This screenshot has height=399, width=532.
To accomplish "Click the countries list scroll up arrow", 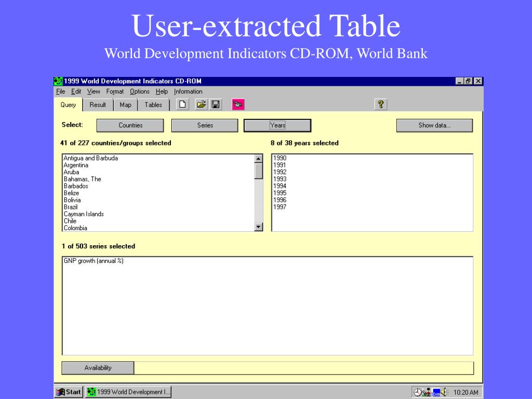I will pyautogui.click(x=259, y=158).
